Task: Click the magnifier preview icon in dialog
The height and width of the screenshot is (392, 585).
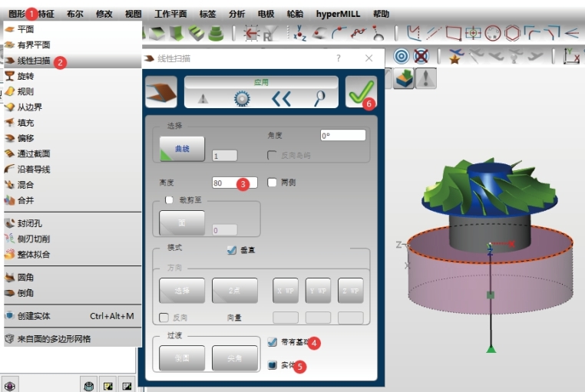Action: coord(320,97)
